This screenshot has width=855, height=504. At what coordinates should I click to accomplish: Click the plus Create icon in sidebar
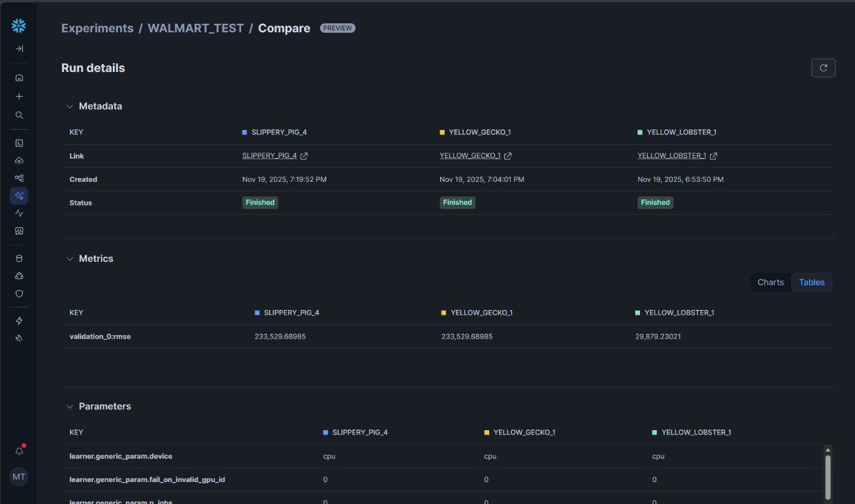(19, 96)
